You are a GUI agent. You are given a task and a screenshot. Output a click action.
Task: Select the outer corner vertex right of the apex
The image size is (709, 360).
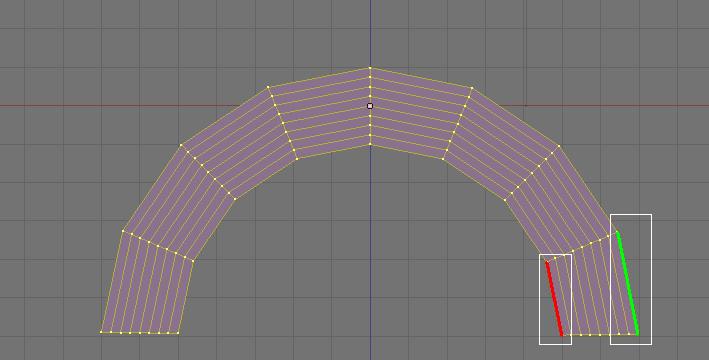(x=472, y=88)
